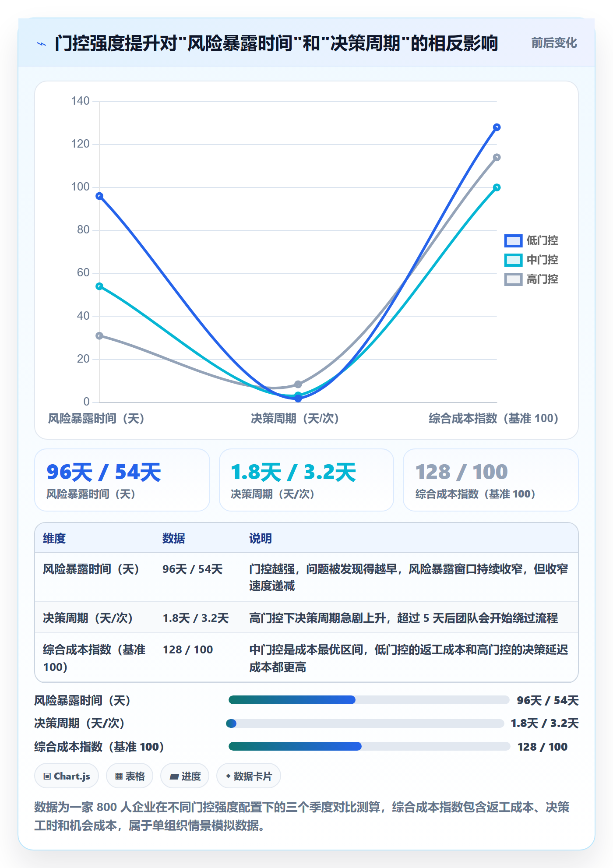
Task: Click the 低门控 point at 综合成本指数 (128)
Action: coord(497,127)
